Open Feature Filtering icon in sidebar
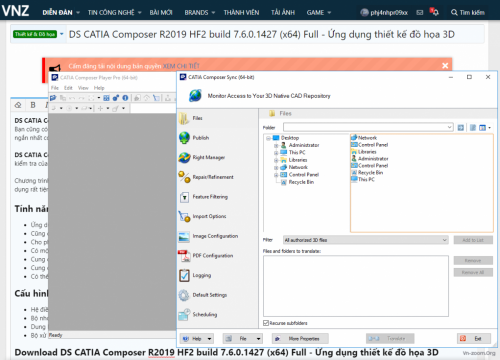The height and width of the screenshot is (360, 500). point(184,197)
